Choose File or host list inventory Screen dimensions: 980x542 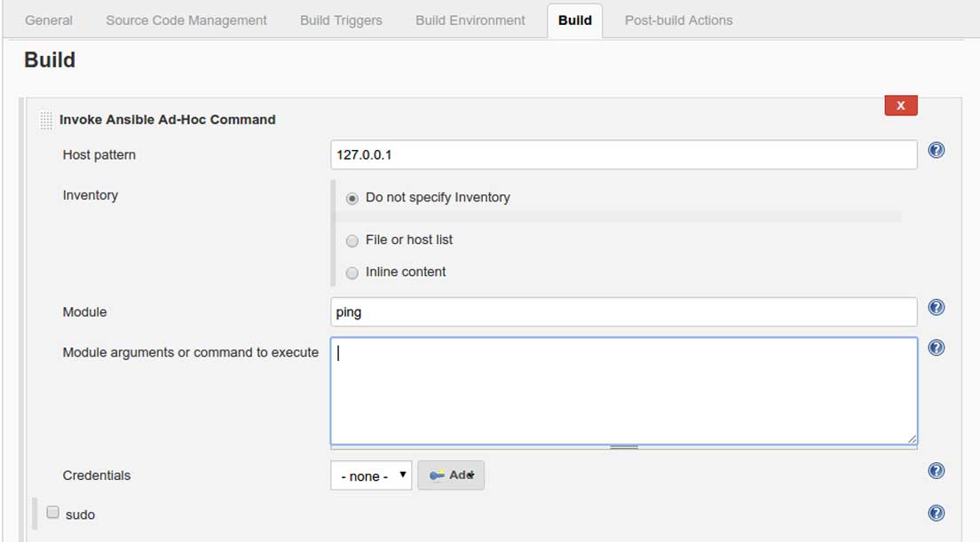click(x=352, y=240)
